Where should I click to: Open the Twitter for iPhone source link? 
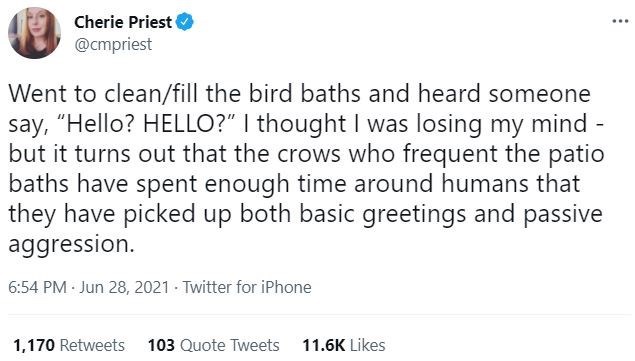(x=247, y=287)
